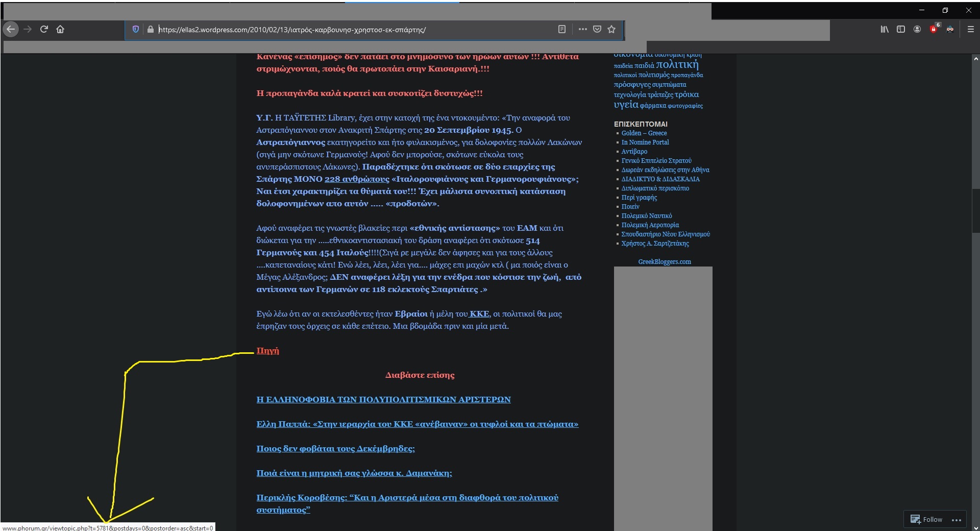Open page actions three-dot menu in address bar
The height and width of the screenshot is (531, 980).
tap(582, 29)
